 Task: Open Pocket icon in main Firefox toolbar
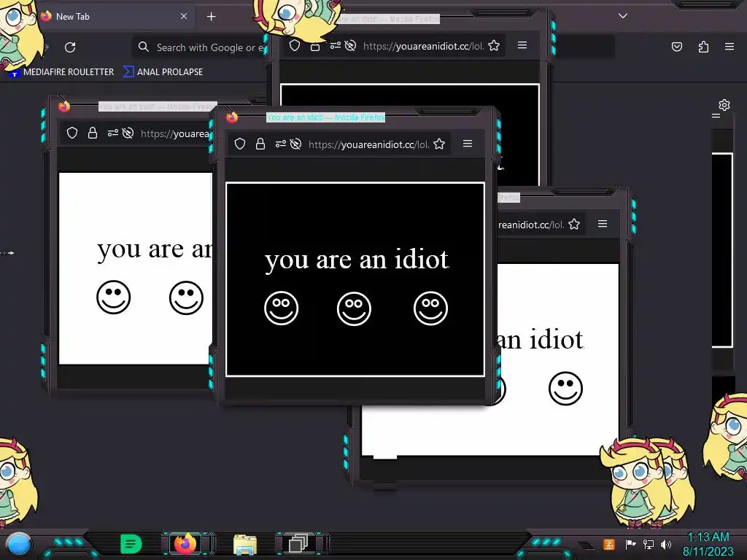click(677, 47)
